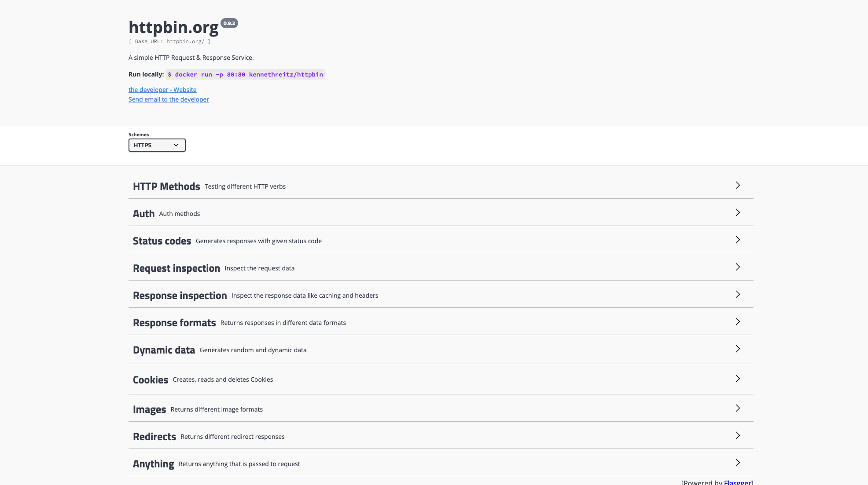The image size is (868, 485).
Task: Click the Response inspection chevron icon
Action: pos(738,295)
